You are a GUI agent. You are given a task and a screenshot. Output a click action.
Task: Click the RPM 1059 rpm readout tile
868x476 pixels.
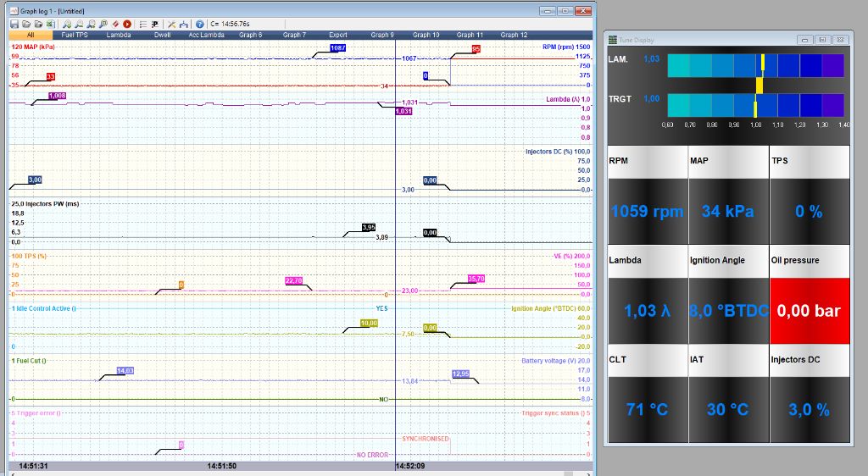pos(647,211)
